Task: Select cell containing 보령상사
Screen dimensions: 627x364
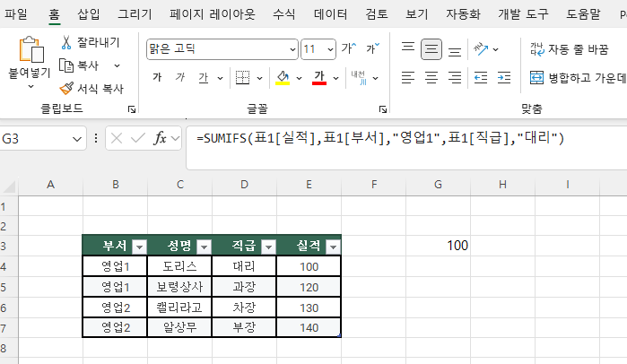Action: click(179, 287)
